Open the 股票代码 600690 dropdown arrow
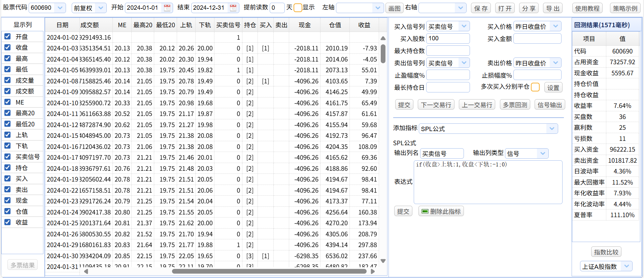Viewport: 644px width, 278px height. pos(60,8)
